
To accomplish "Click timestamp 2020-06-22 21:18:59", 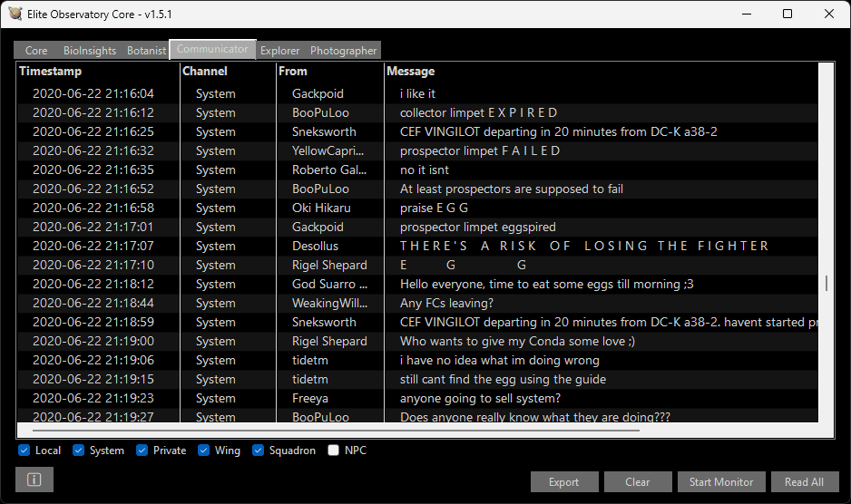I will click(93, 322).
